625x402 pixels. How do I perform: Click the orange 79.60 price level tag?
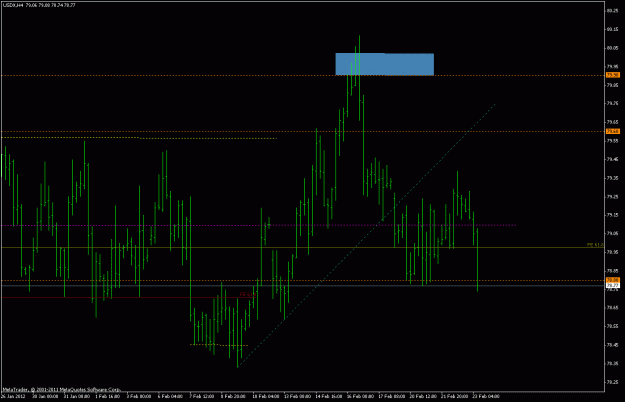tap(613, 131)
